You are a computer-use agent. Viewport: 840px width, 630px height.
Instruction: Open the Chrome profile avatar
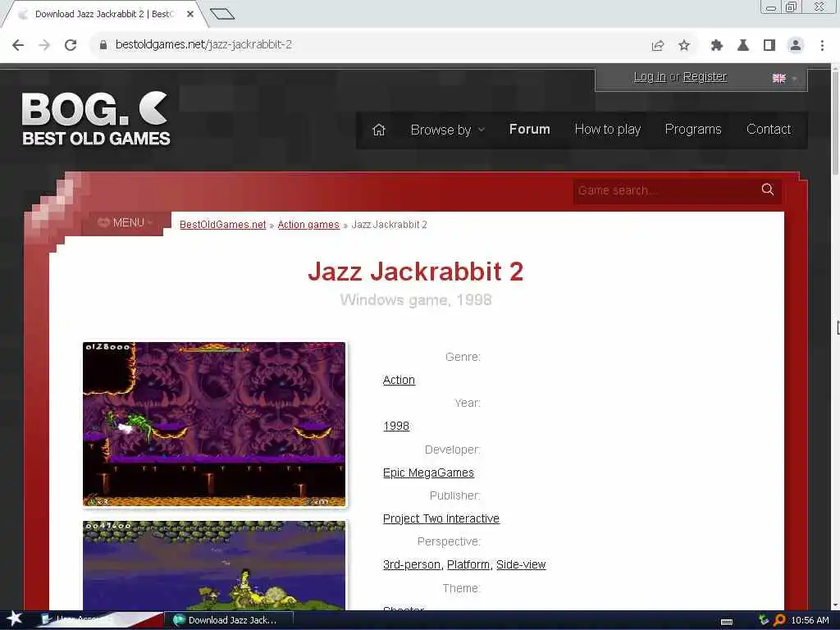click(796, 46)
